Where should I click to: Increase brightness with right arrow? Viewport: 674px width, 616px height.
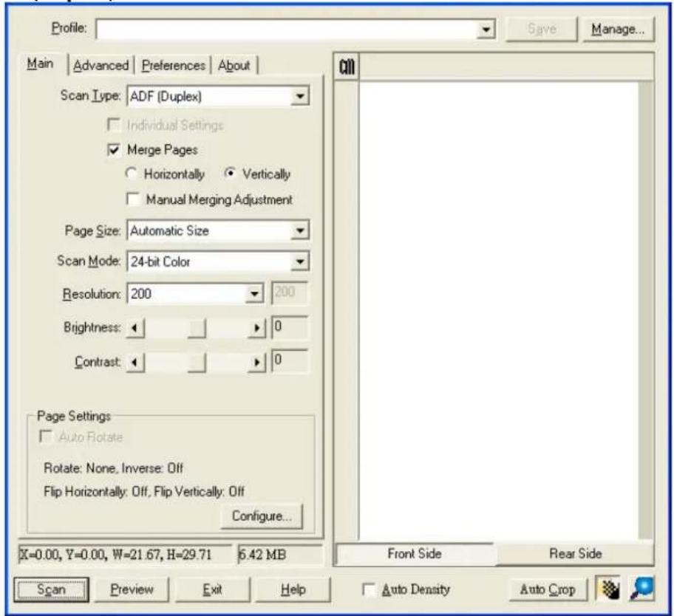click(256, 328)
